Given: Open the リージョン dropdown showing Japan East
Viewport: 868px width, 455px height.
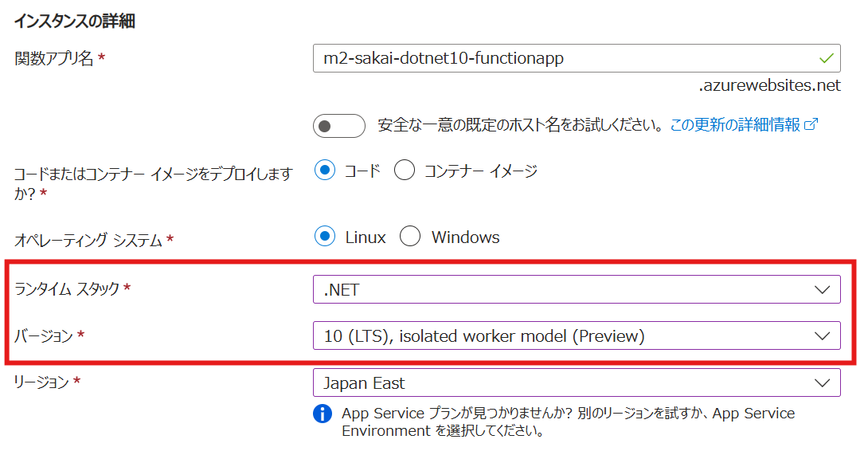Looking at the screenshot, I should tap(577, 383).
